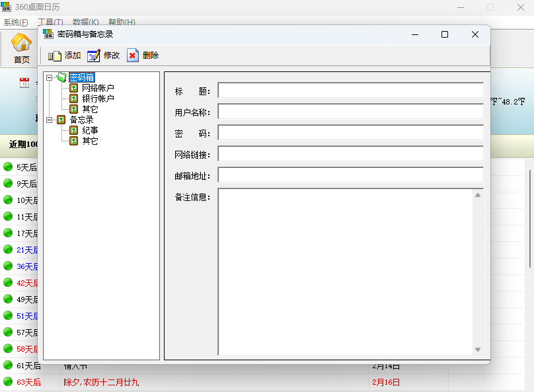This screenshot has width=534, height=392.
Task: Click the icon beside 网络帐户
Action: [74, 88]
